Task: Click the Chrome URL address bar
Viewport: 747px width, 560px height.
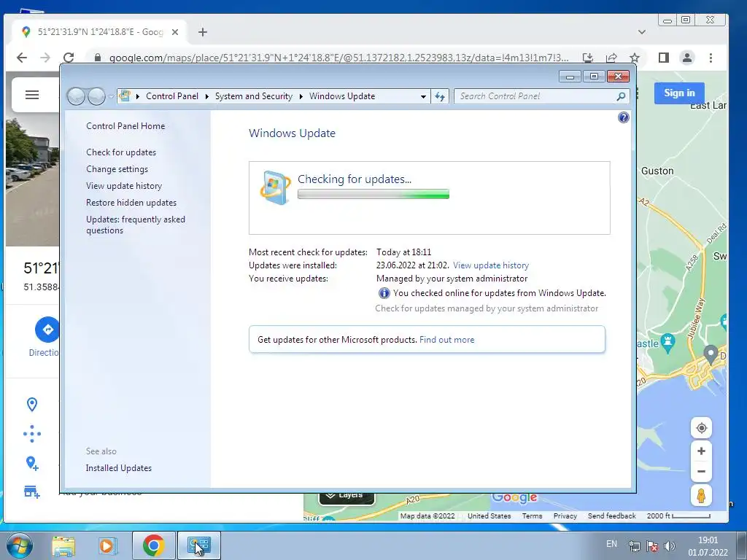Action: [x=338, y=58]
